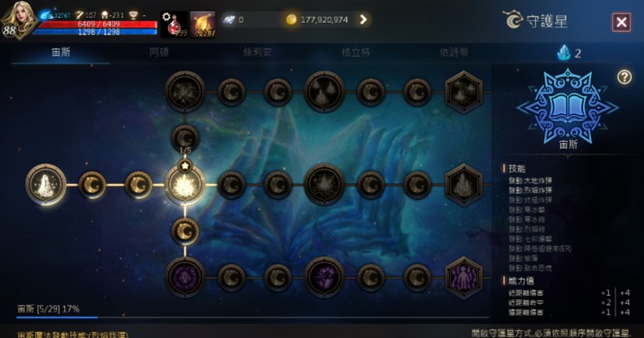644x338 pixels.
Task: Switch to the 阿頓 tab
Action: click(x=159, y=52)
